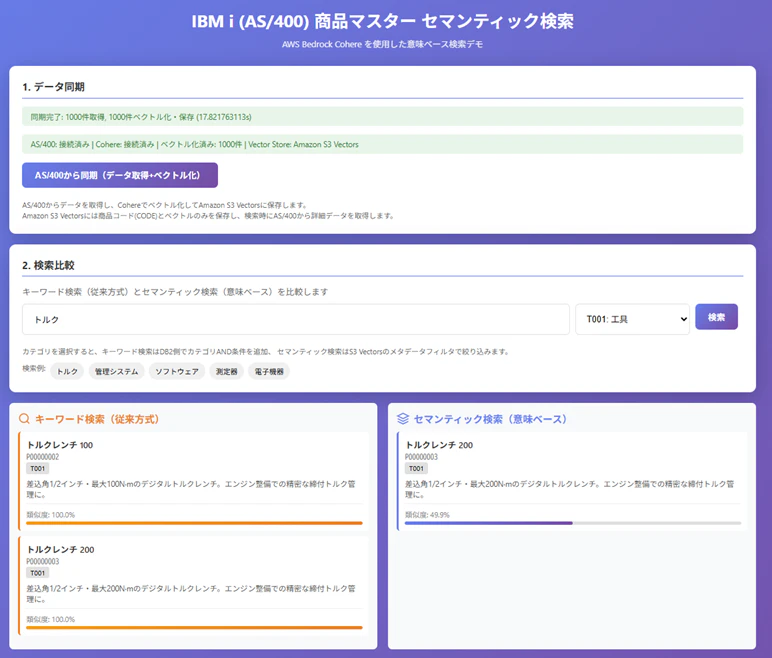This screenshot has height=658, width=772.
Task: Select the ソフトウェア example chip
Action: 177,371
